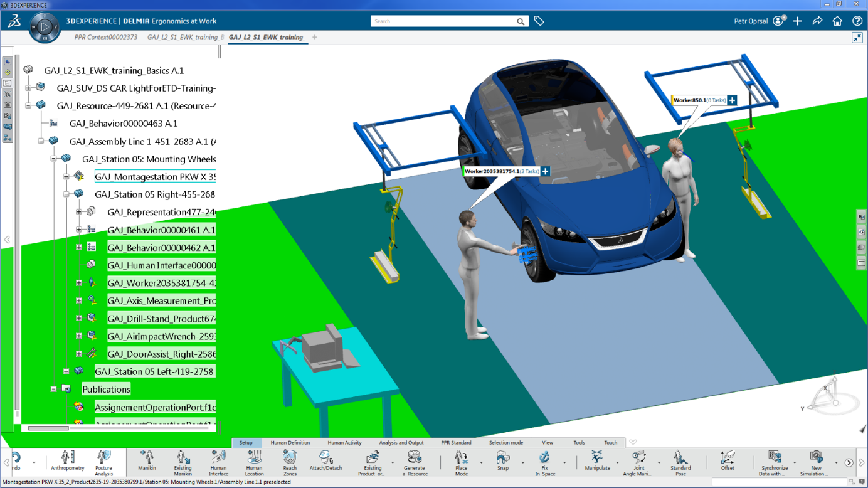Click the share arrow icon
868x488 pixels.
(x=817, y=21)
